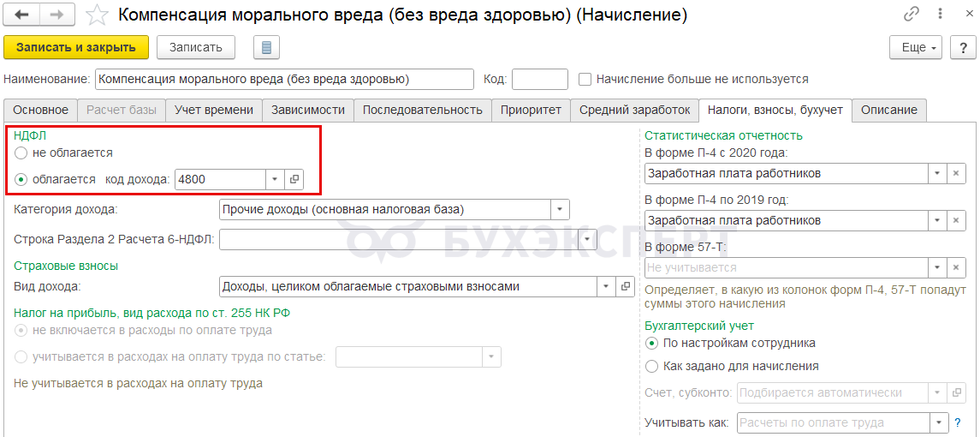The height and width of the screenshot is (437, 980).
Task: Select учитывается в расходах на оплату труда по статье
Action: (21, 356)
